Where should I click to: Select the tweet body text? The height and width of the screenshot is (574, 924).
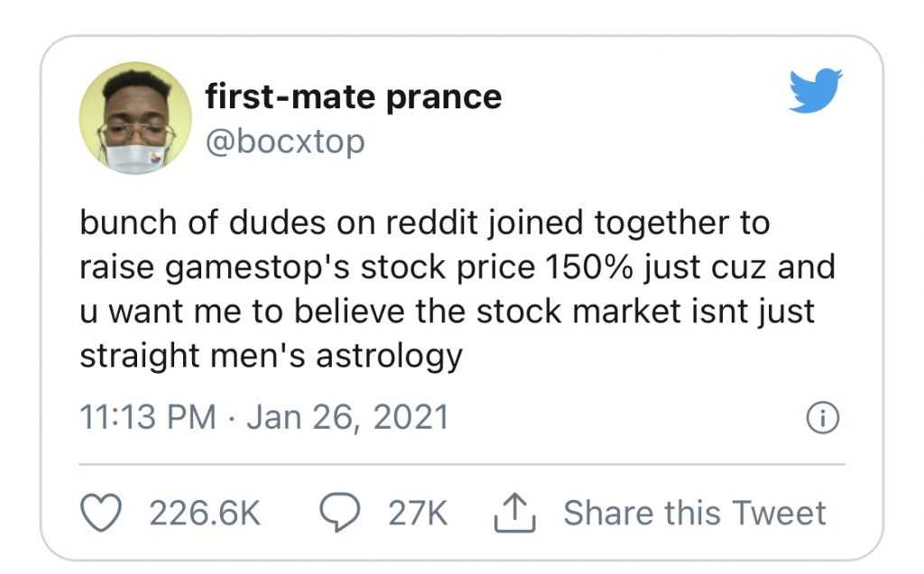(x=451, y=289)
